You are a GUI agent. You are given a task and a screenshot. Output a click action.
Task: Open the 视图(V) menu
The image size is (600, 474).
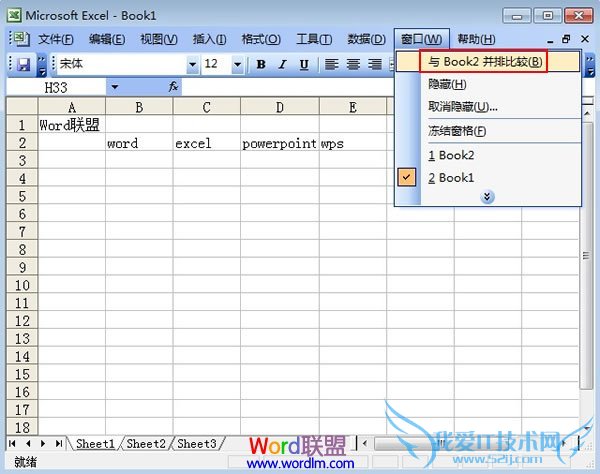pos(159,39)
